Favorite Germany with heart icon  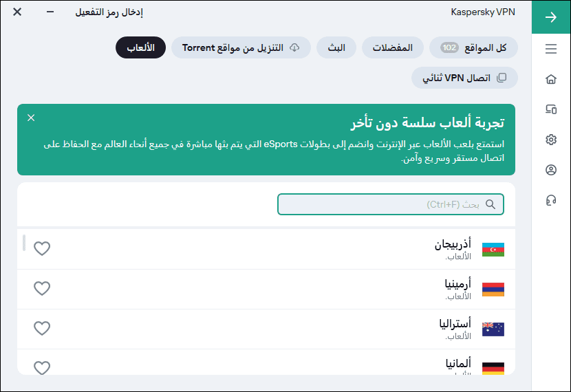coord(42,368)
